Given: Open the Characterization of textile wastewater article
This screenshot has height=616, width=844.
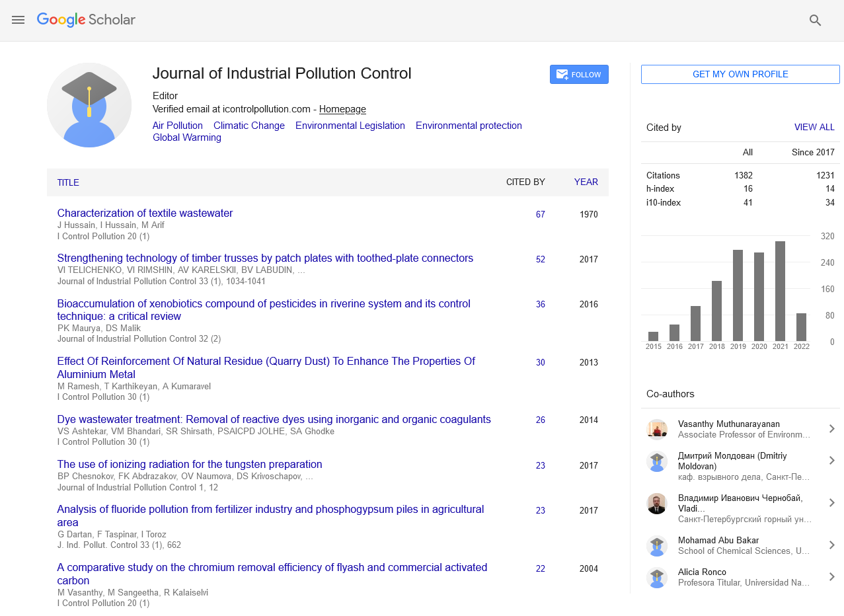Looking at the screenshot, I should click(145, 213).
